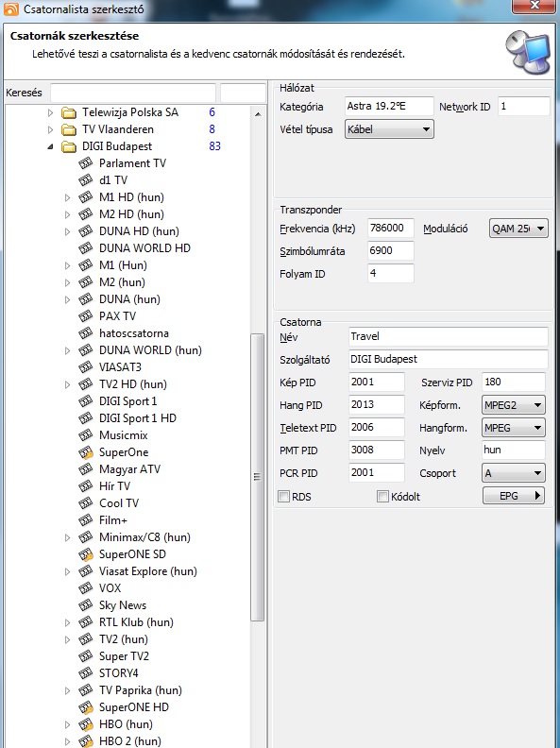Select the TV Paprika (hun) tree row
This screenshot has height=748, width=560.
tap(141, 690)
